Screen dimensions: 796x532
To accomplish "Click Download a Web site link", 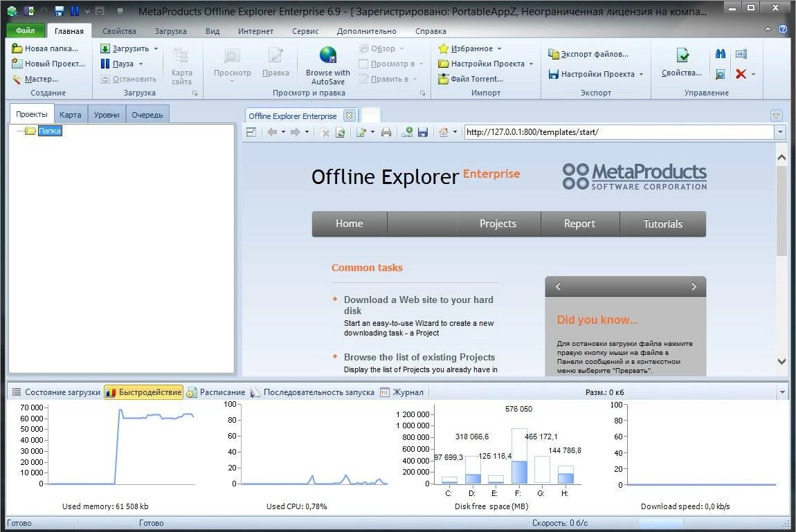I will point(419,305).
